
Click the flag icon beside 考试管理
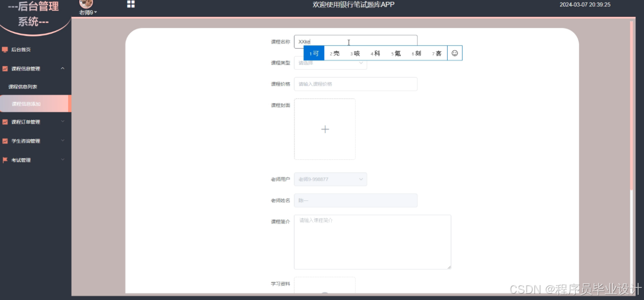[x=6, y=160]
